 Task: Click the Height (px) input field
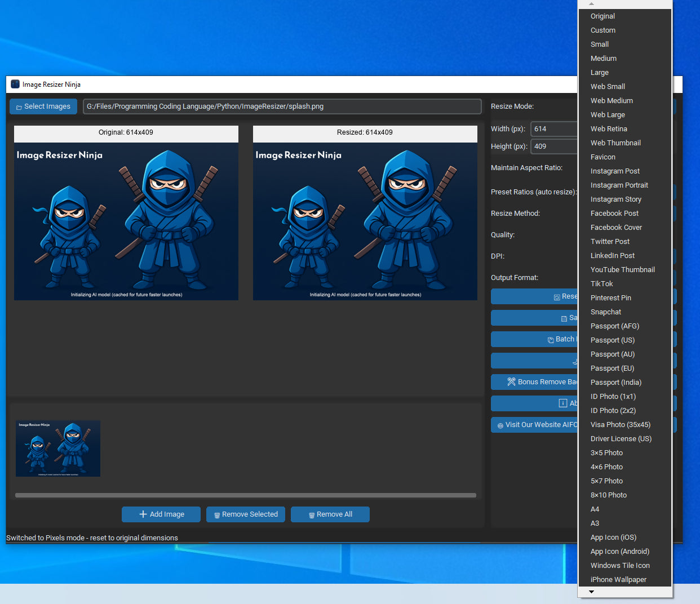[x=555, y=146]
